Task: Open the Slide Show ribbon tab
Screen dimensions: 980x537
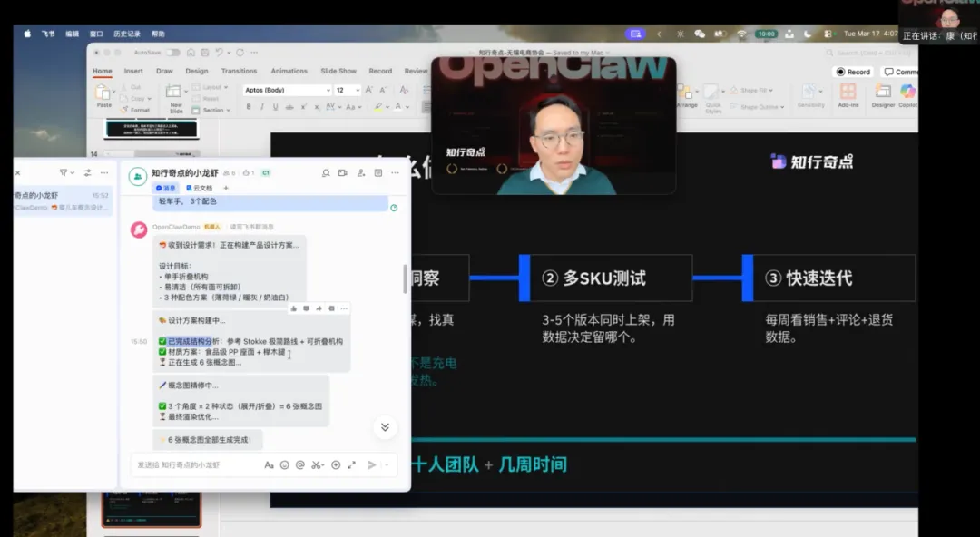Action: pyautogui.click(x=338, y=72)
